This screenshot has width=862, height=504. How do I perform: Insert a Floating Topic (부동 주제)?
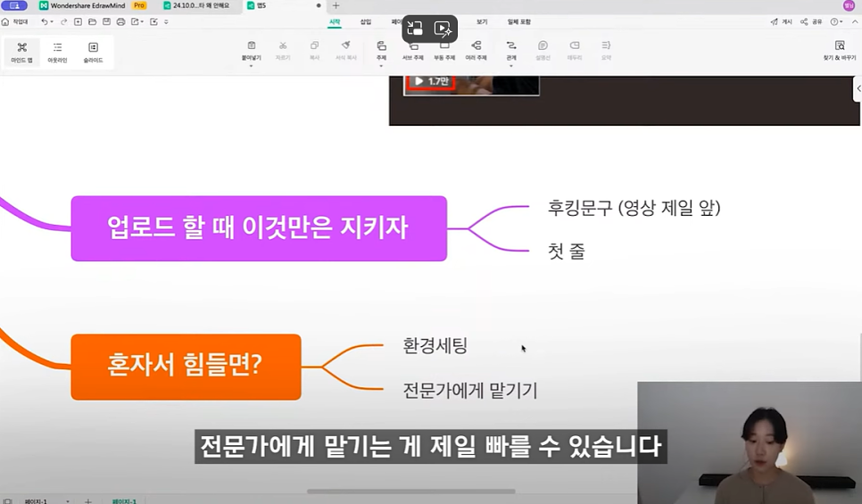pyautogui.click(x=444, y=51)
